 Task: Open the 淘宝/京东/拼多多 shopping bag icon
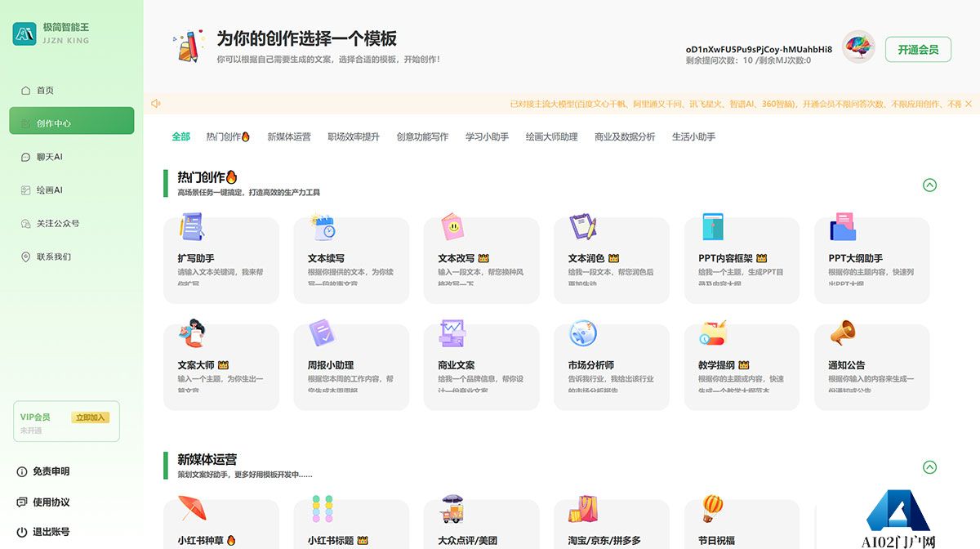(x=582, y=508)
